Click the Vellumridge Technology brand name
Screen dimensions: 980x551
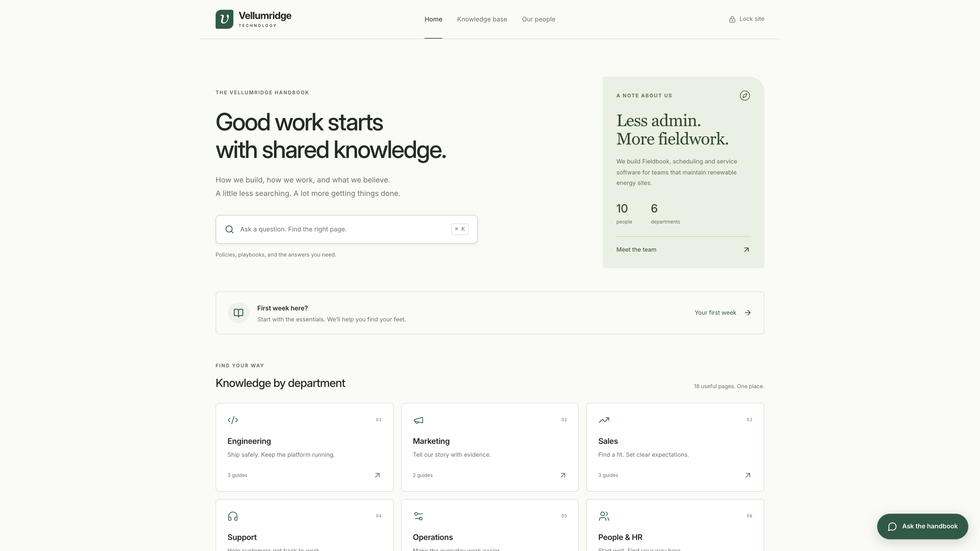pyautogui.click(x=265, y=19)
